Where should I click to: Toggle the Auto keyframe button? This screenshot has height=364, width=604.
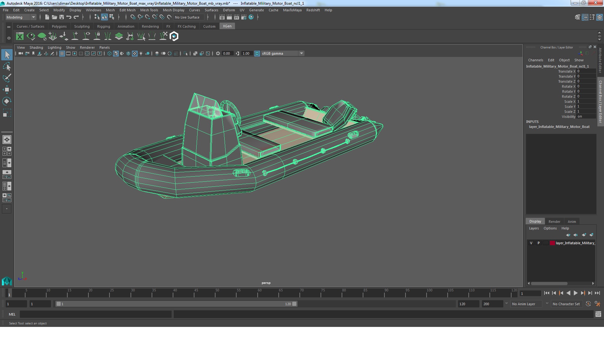click(x=588, y=304)
